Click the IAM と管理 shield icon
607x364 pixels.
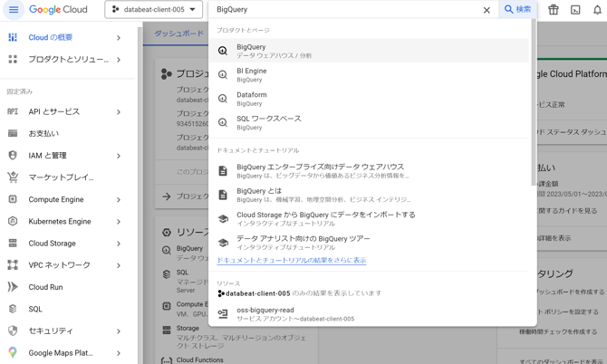pyautogui.click(x=13, y=156)
